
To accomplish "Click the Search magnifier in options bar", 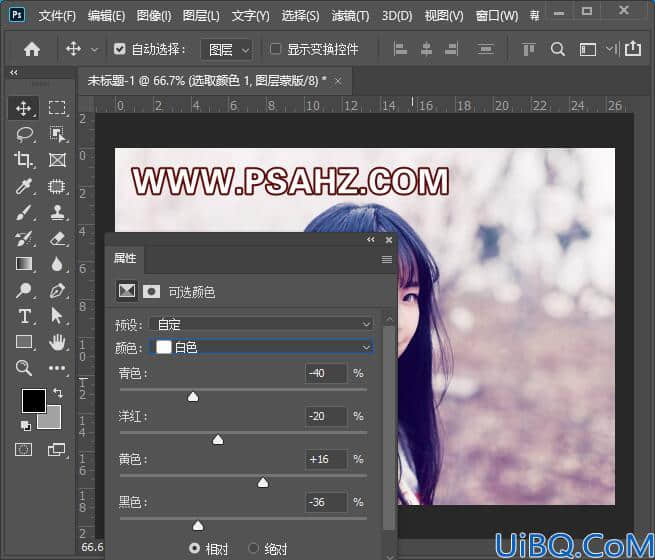I will point(558,49).
